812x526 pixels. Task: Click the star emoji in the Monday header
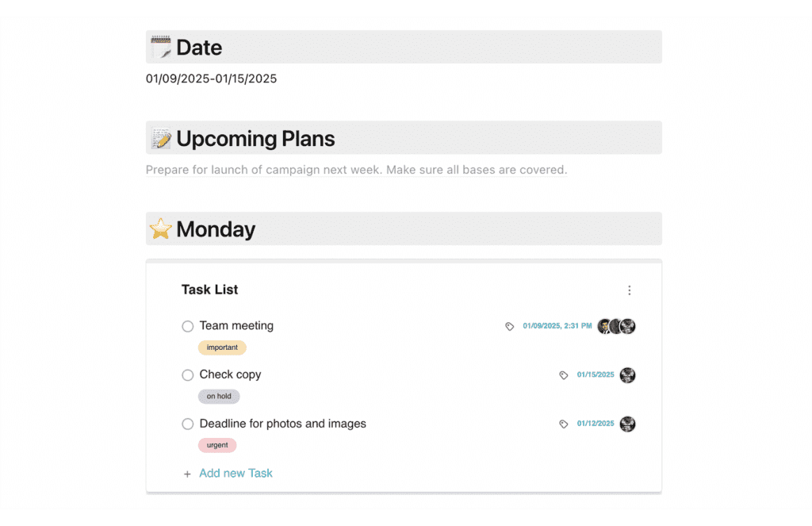coord(159,228)
